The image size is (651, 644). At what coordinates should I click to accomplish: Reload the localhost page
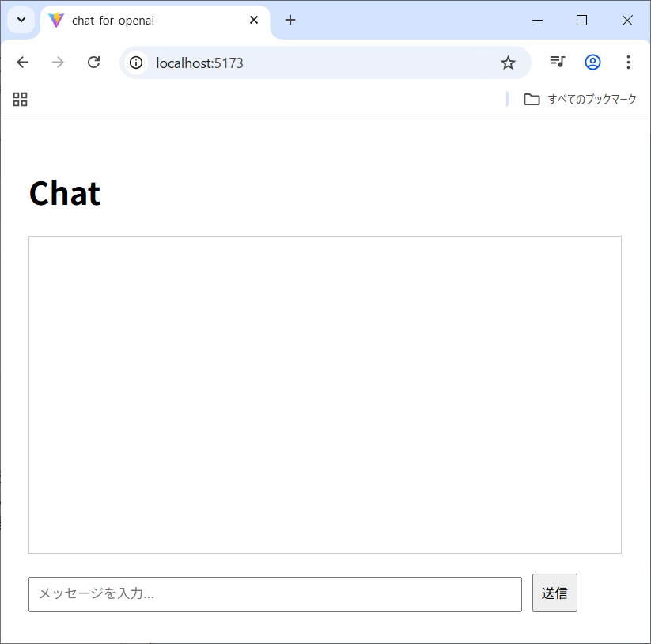(93, 63)
